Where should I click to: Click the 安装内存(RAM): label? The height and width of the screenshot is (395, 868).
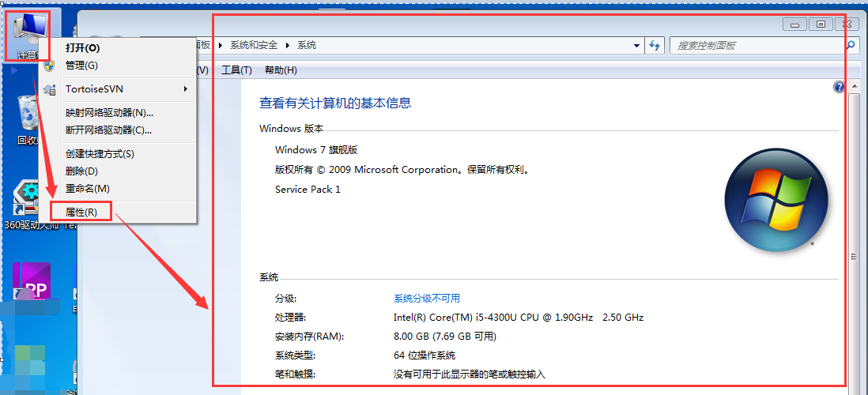[309, 337]
